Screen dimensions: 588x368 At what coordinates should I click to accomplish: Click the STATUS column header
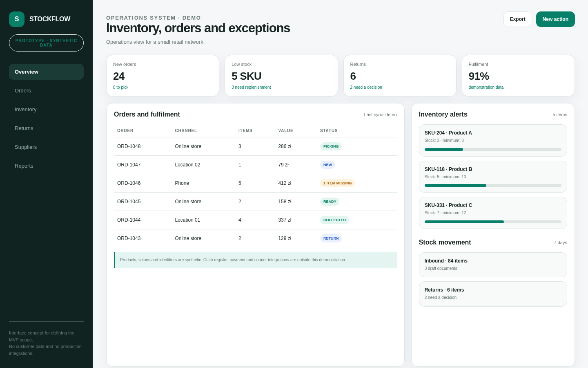click(x=329, y=131)
